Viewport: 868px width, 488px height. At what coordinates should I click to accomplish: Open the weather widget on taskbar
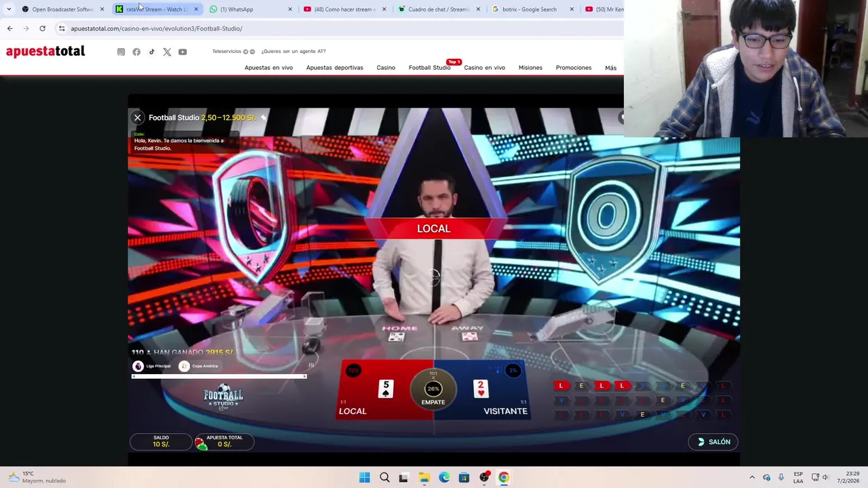[37, 477]
